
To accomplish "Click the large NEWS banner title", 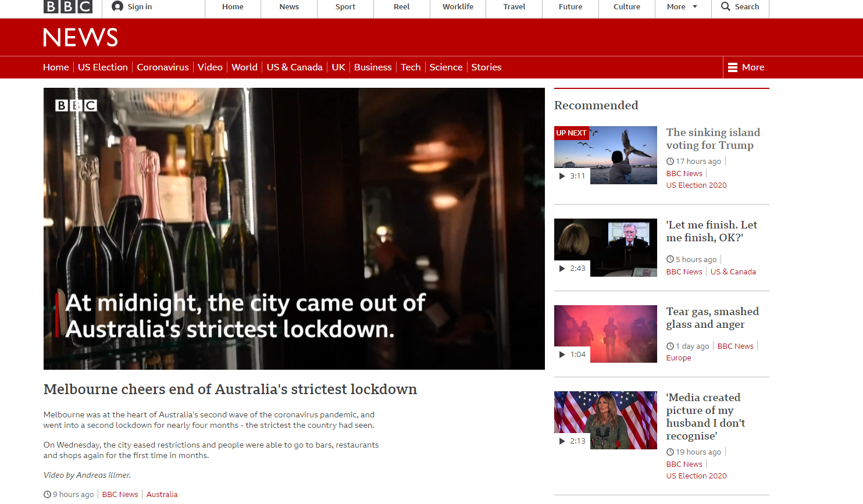I will coord(81,38).
